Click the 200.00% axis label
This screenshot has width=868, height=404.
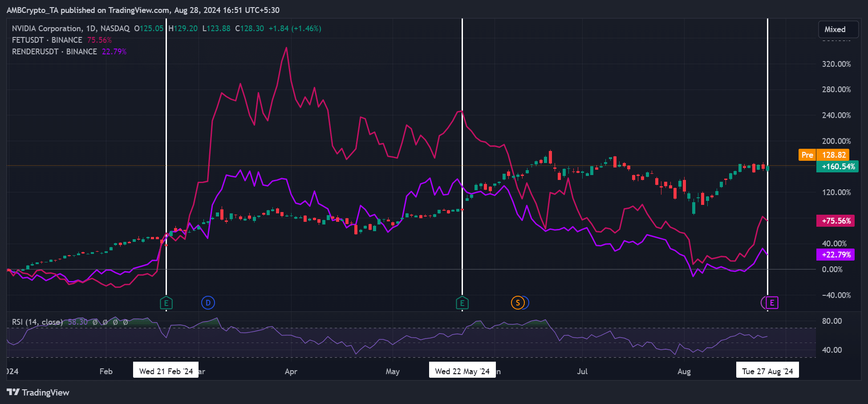pyautogui.click(x=836, y=141)
